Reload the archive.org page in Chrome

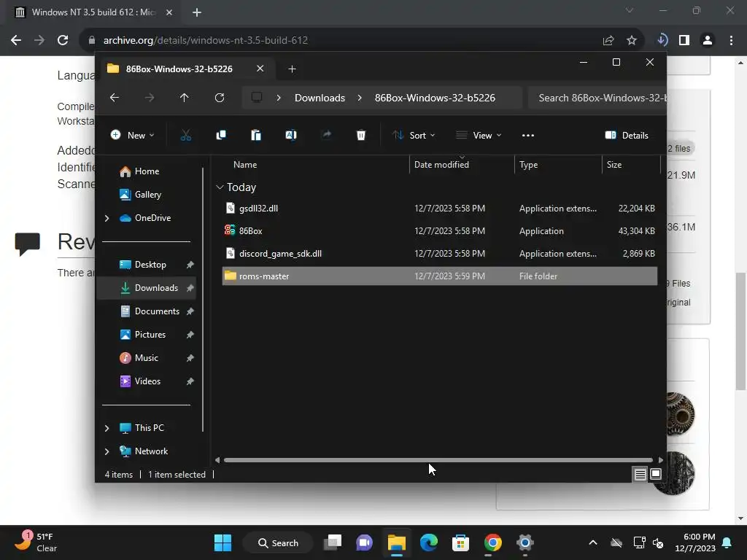click(x=63, y=41)
